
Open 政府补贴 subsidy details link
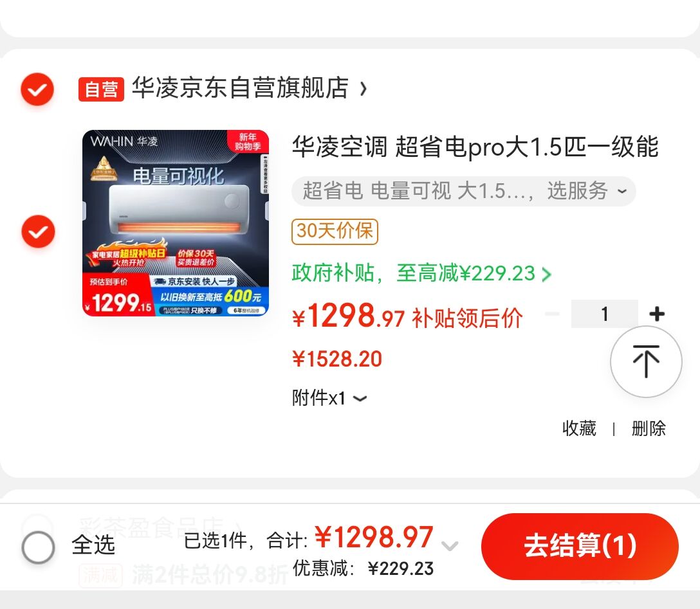pos(421,273)
